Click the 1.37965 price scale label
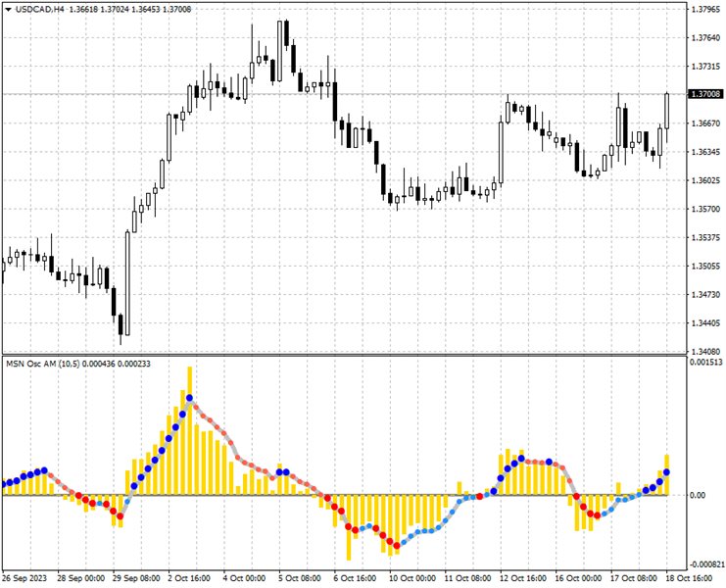 click(704, 10)
